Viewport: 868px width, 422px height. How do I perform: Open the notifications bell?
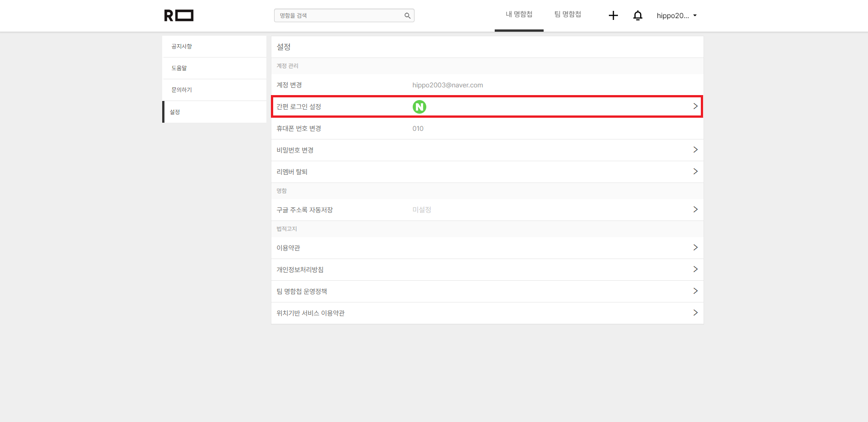coord(637,15)
